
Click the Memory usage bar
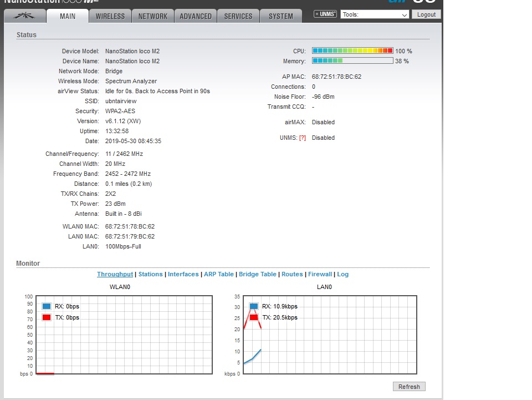[352, 61]
